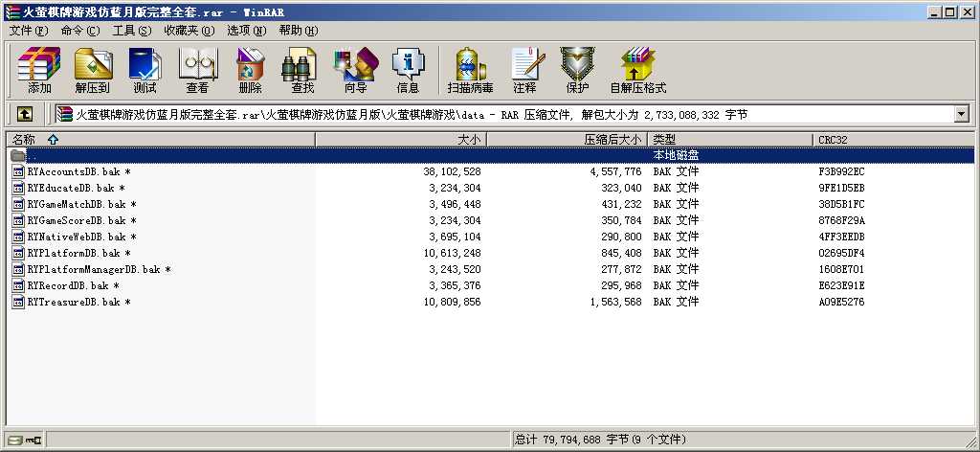Select RYTreasureDB.bak file name
This screenshot has width=980, height=452.
tap(78, 302)
